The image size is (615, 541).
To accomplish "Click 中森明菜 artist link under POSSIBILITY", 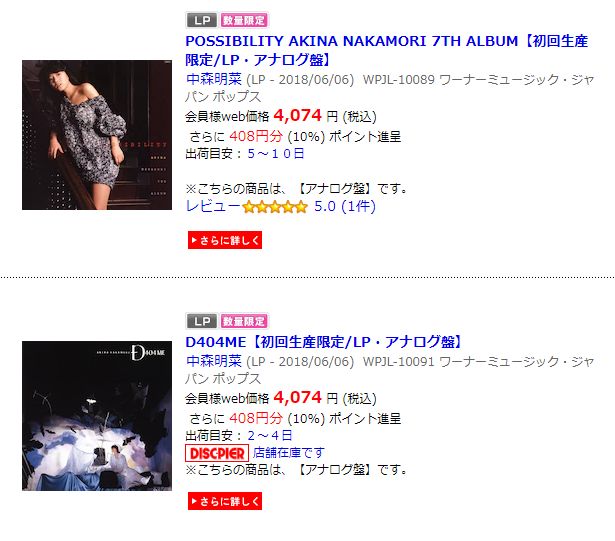I will [214, 79].
